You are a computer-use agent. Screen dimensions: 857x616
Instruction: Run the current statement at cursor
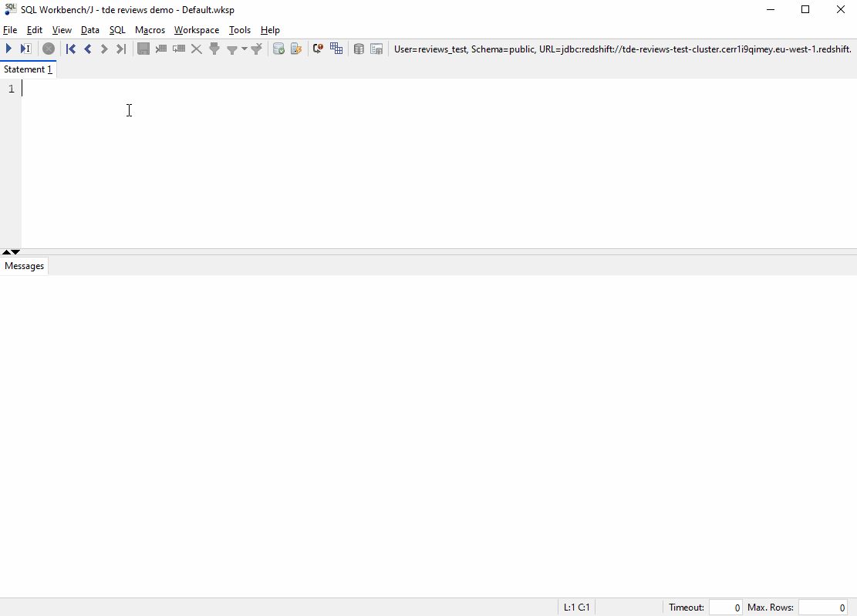pyautogui.click(x=25, y=49)
